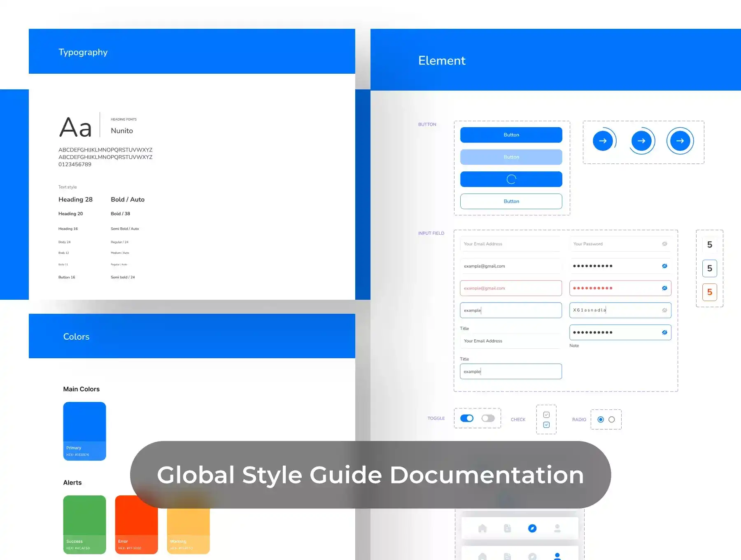Click the document icon in upper navigation bar
The image size is (741, 560).
pyautogui.click(x=507, y=528)
